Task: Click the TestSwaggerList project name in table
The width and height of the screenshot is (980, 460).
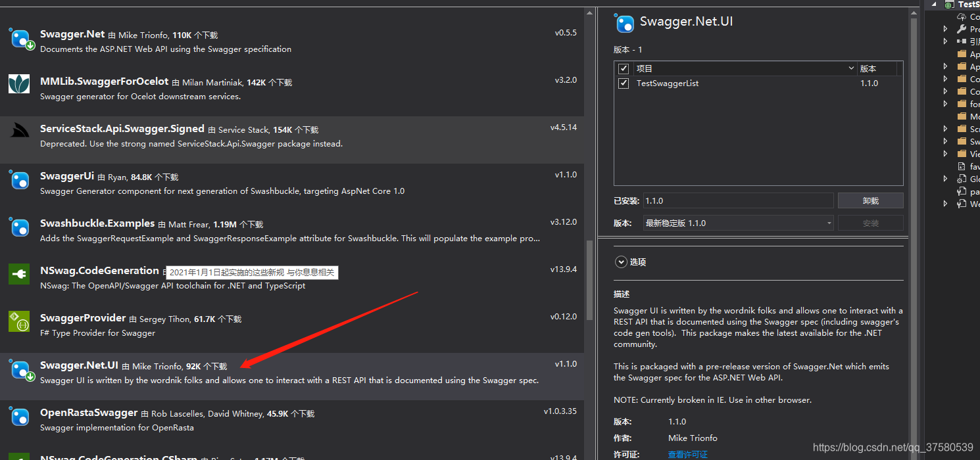Action: point(668,83)
